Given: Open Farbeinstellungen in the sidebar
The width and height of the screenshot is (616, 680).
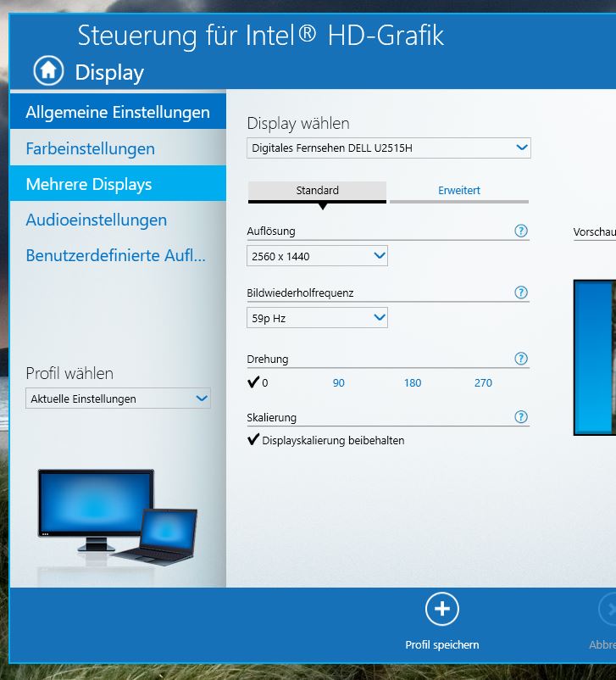Looking at the screenshot, I should pyautogui.click(x=91, y=148).
